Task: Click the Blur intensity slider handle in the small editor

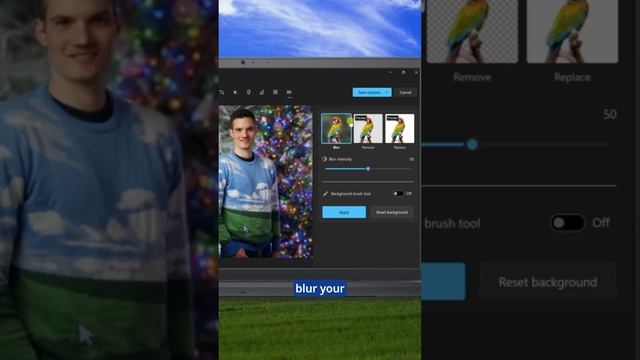Action: tap(368, 169)
